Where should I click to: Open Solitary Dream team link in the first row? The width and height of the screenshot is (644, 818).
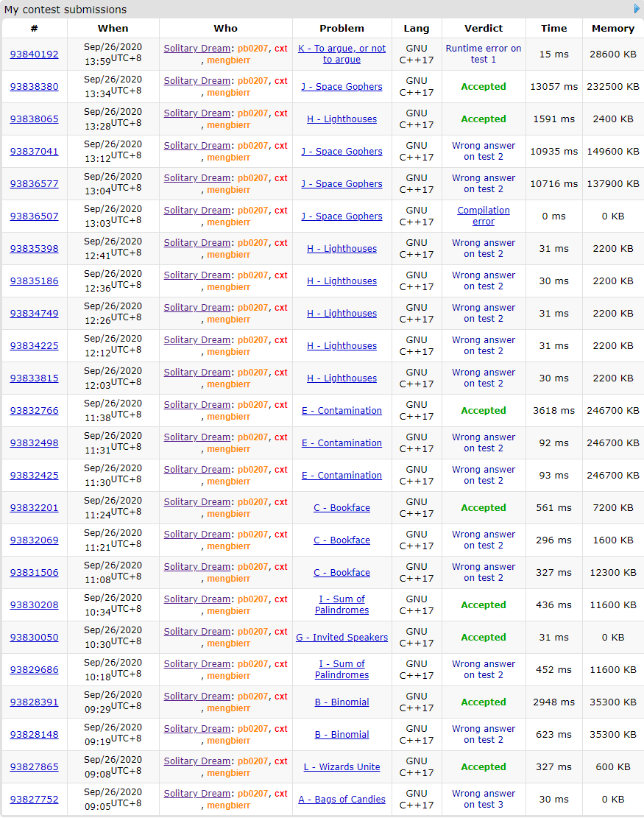[197, 49]
